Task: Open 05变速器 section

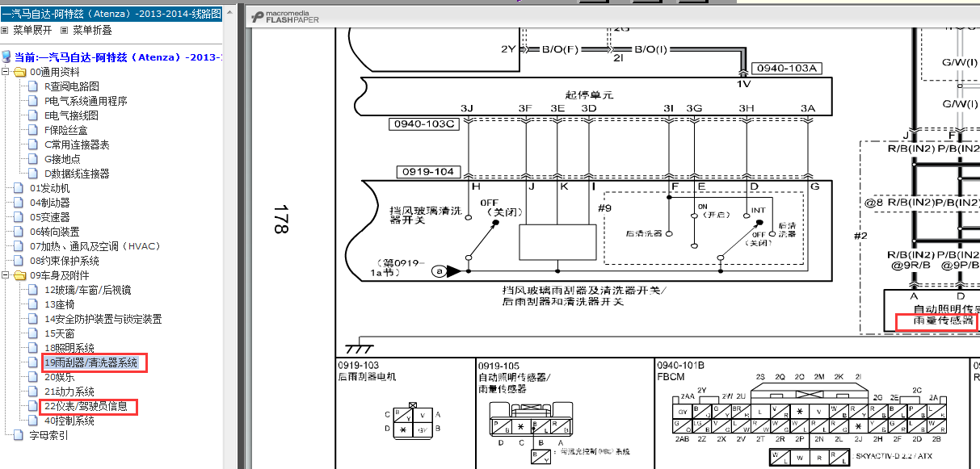Action: [50, 217]
